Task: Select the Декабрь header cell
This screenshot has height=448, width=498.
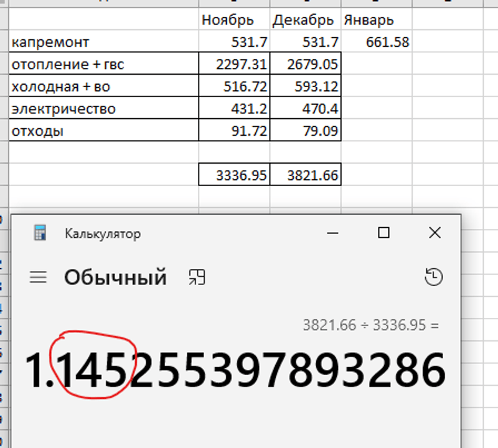Action: click(x=305, y=19)
